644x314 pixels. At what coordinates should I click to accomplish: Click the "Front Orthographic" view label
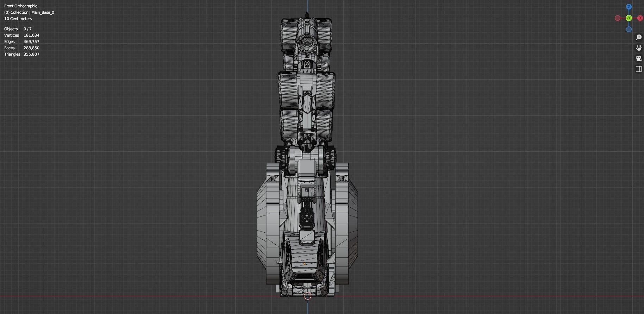(x=21, y=6)
